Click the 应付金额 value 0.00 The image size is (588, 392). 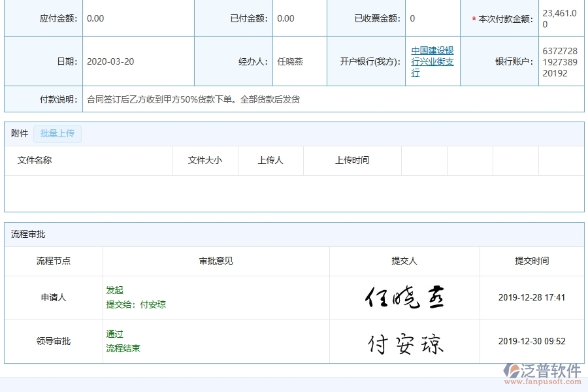[95, 18]
